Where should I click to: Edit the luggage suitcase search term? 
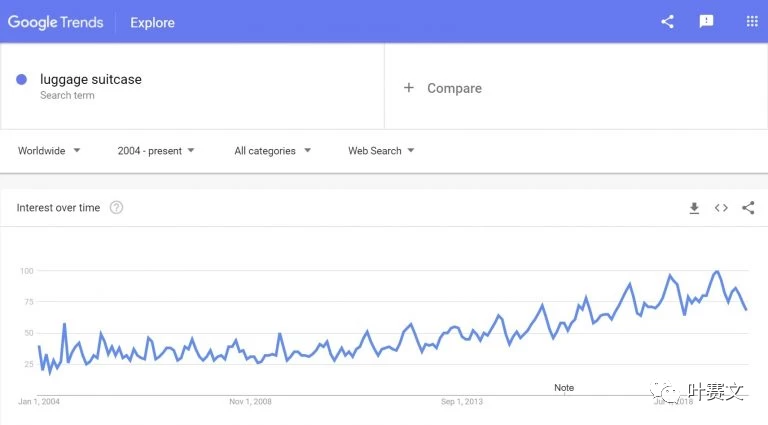tap(91, 79)
